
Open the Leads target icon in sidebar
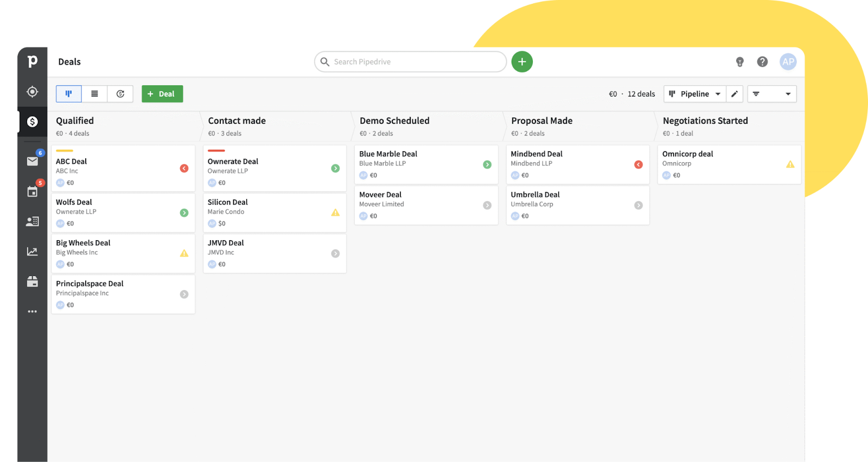33,92
